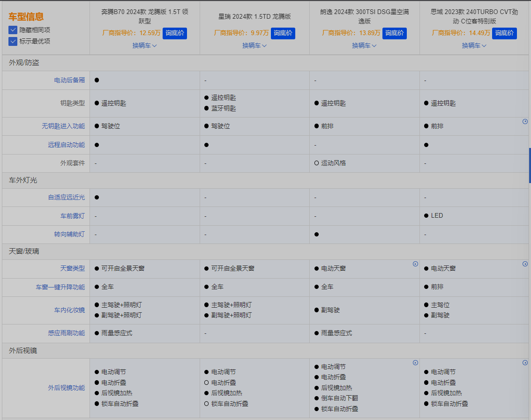This screenshot has height=420, width=531.
Task: Uncheck the 标示最优项 checkbox
Action: tap(13, 41)
